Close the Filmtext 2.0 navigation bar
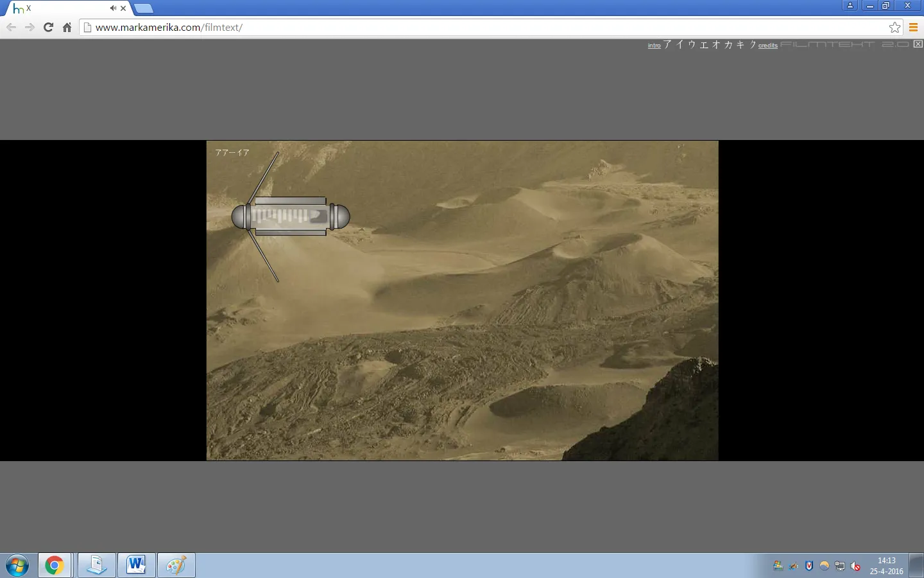 pyautogui.click(x=918, y=44)
